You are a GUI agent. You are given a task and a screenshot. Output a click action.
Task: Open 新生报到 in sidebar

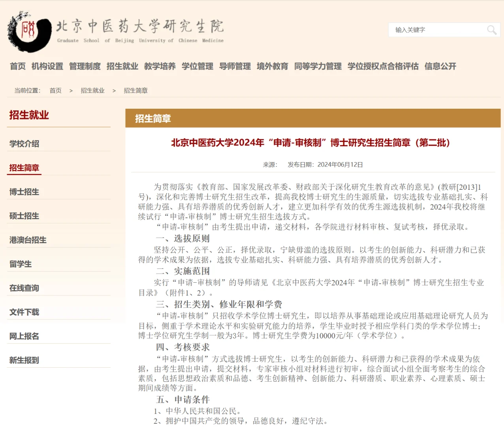pyautogui.click(x=24, y=361)
